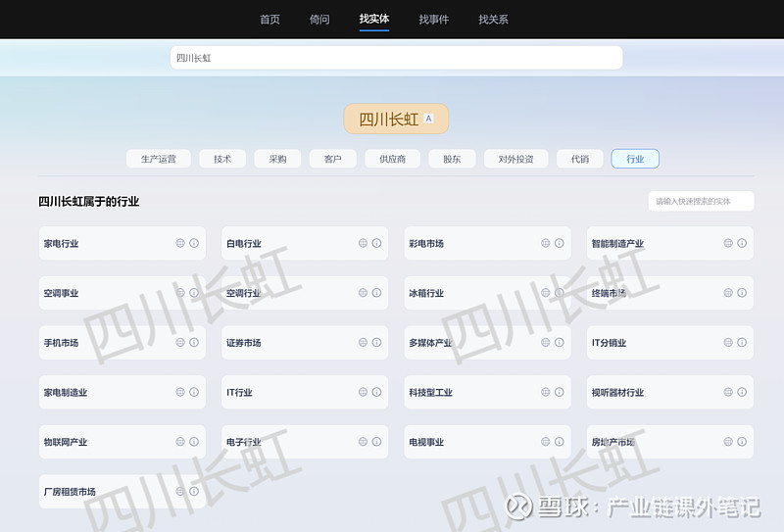Click the info icon on IT分销业 card

(x=742, y=342)
